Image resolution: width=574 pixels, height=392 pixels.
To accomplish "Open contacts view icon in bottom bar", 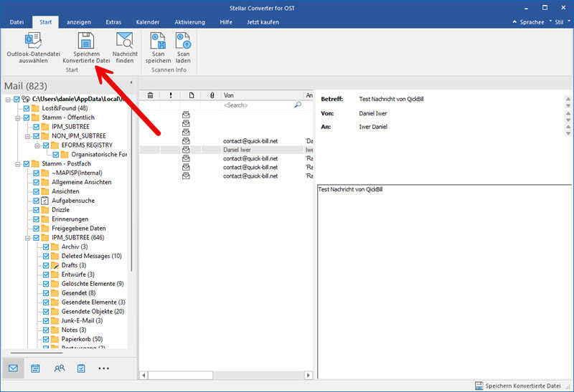I will click(x=59, y=368).
